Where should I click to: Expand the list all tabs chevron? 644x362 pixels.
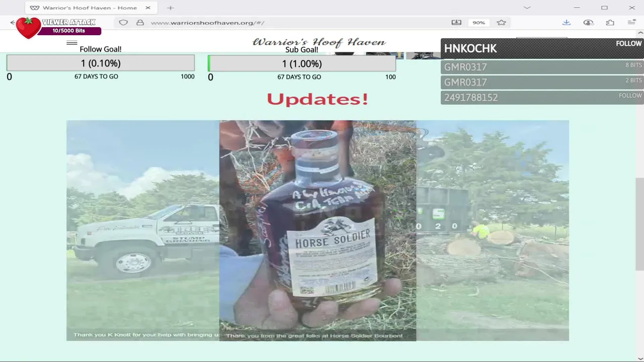point(527,8)
